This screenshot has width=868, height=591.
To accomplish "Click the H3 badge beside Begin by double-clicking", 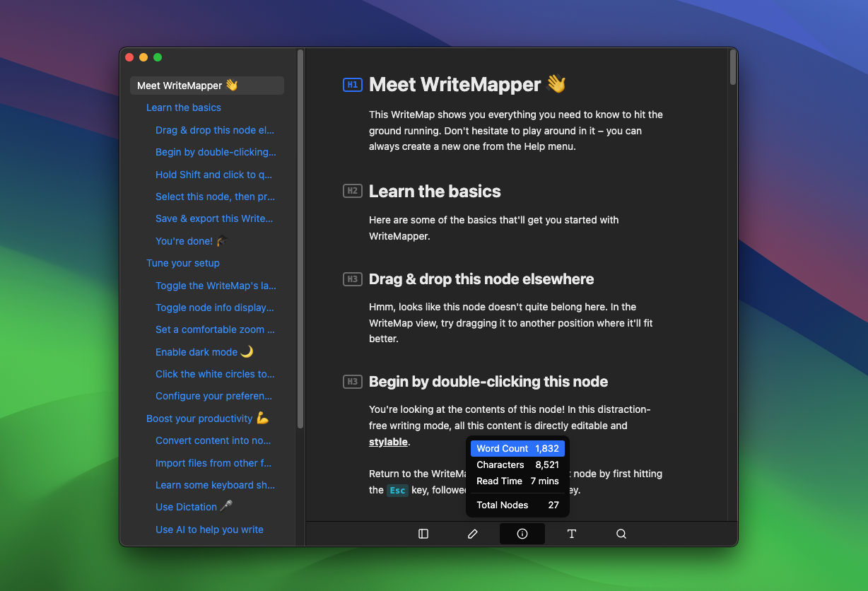I will pyautogui.click(x=352, y=382).
